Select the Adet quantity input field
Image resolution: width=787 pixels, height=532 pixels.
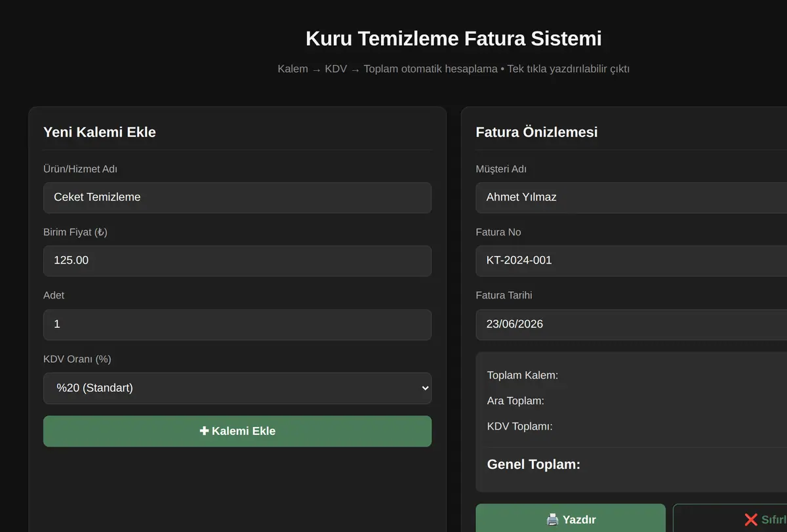point(237,325)
